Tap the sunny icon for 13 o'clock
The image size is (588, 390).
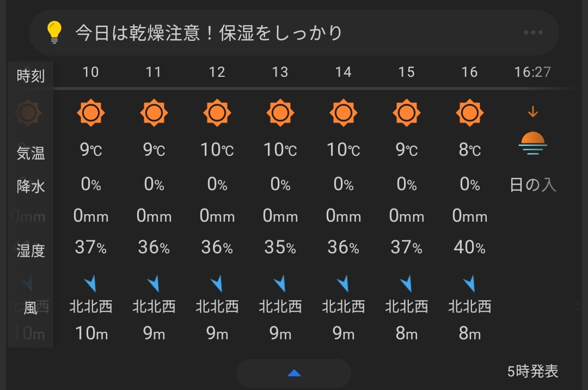[x=280, y=113]
